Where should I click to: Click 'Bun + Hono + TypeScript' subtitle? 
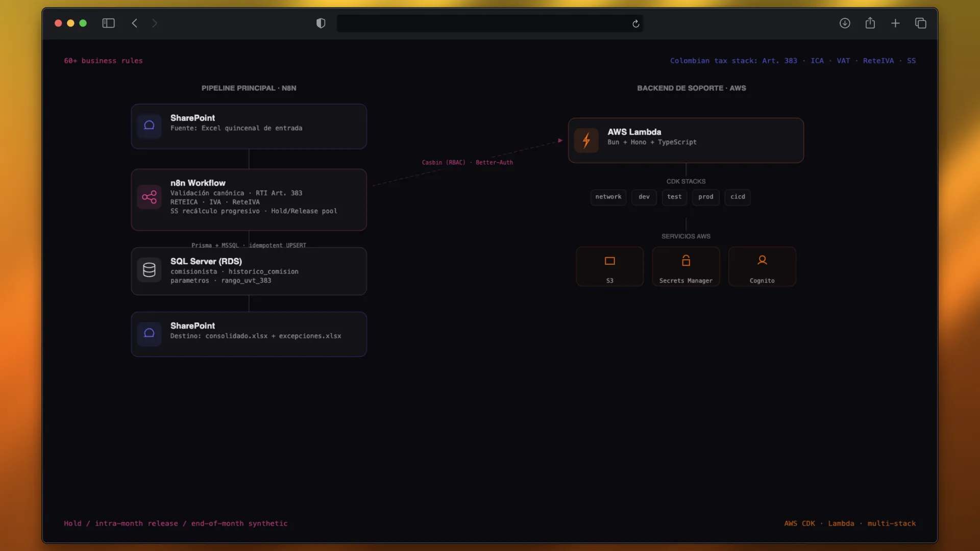[652, 142]
